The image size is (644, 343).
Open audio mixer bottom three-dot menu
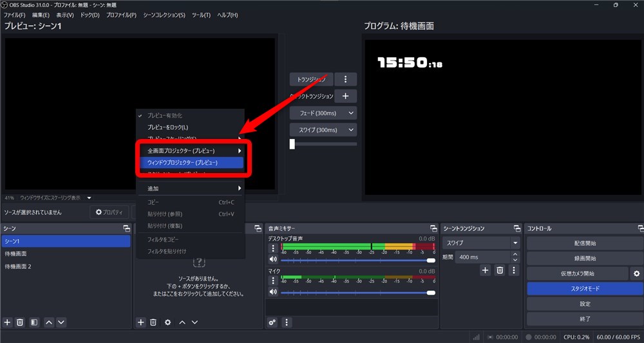287,322
